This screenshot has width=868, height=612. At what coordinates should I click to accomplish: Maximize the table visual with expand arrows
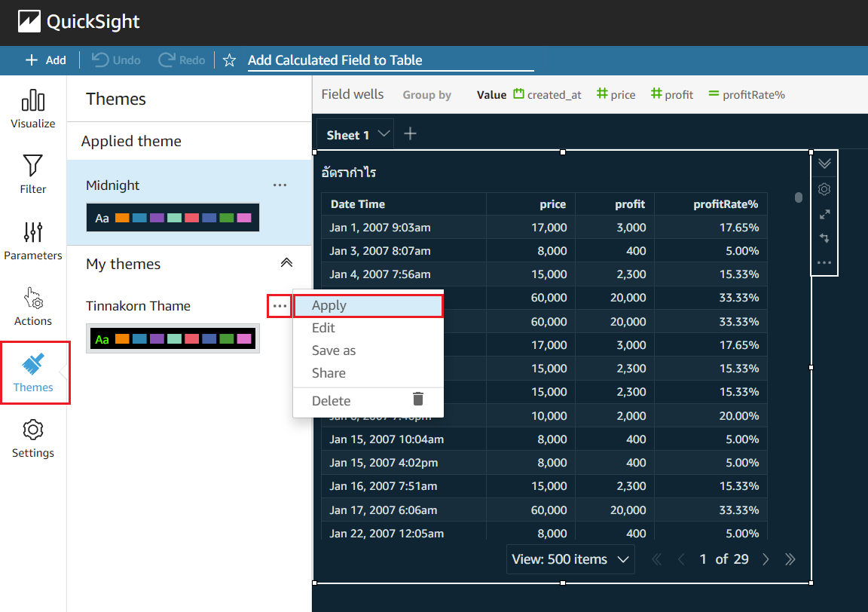click(x=824, y=213)
